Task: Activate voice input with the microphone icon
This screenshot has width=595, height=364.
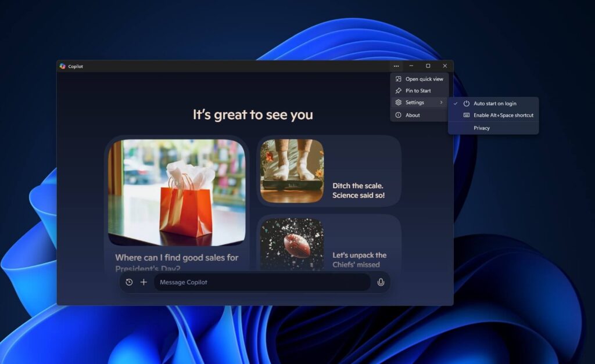Action: 381,282
